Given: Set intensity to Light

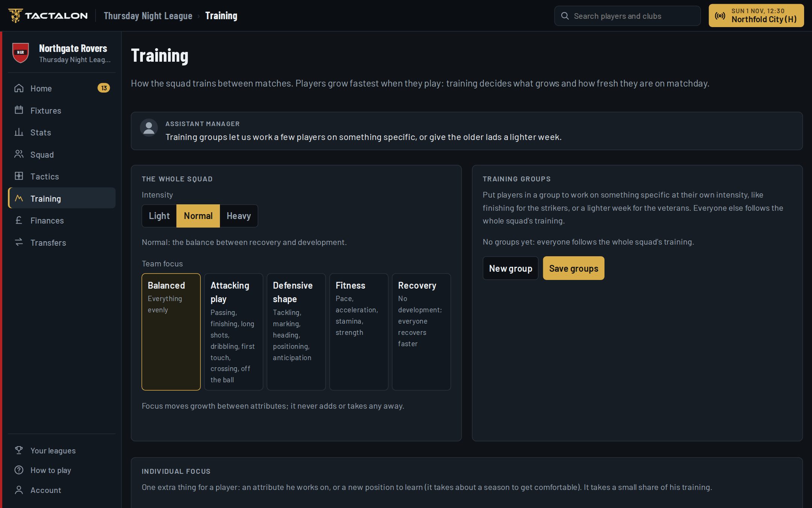Looking at the screenshot, I should click(x=159, y=216).
